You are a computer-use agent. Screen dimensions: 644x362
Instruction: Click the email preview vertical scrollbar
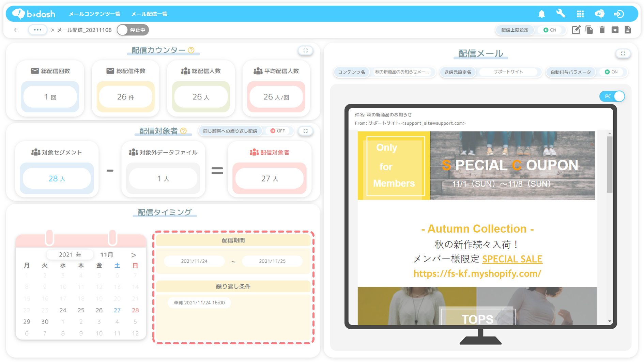(x=610, y=164)
